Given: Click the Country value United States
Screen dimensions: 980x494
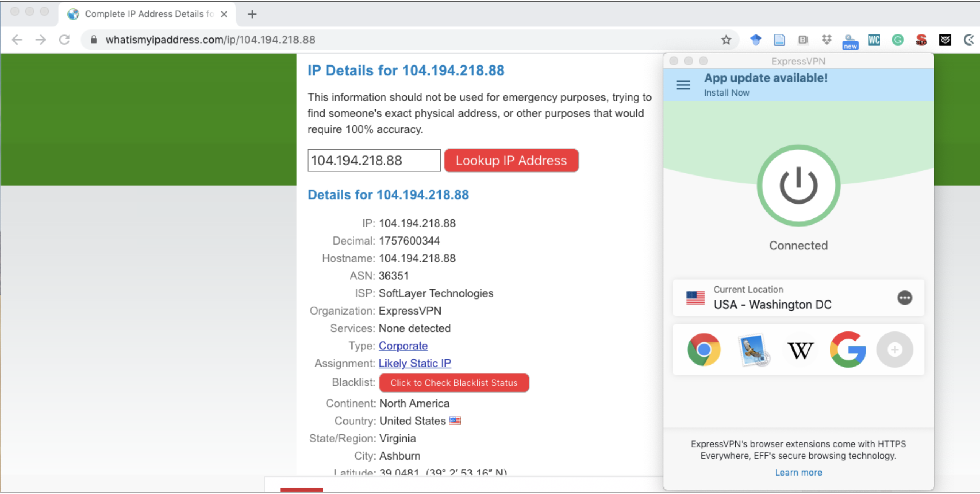Looking at the screenshot, I should [412, 421].
